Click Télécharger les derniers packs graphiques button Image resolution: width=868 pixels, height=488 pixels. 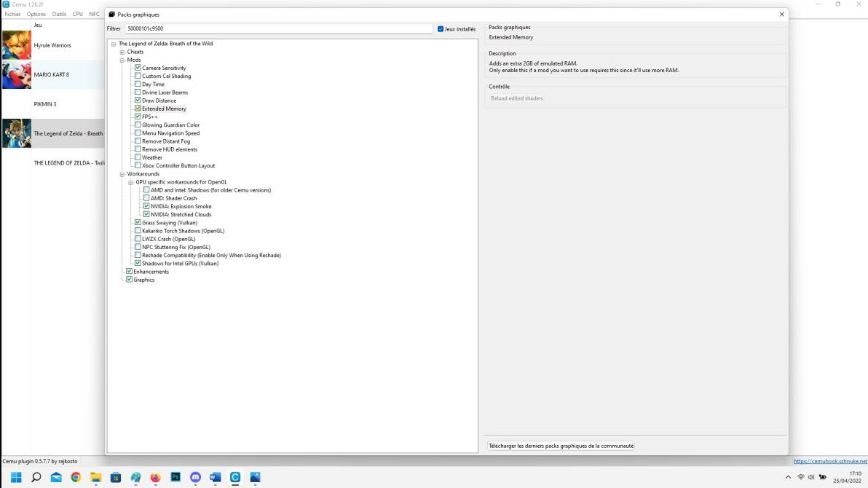point(561,446)
